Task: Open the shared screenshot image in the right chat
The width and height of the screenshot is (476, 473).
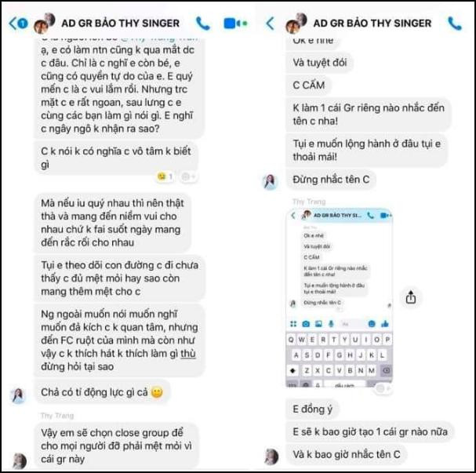Action: 339,297
